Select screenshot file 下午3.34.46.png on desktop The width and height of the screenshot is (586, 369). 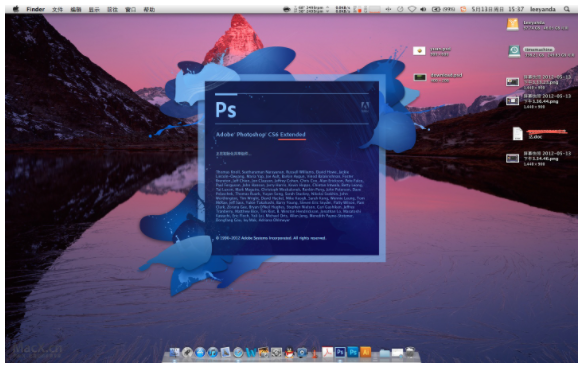(x=512, y=159)
